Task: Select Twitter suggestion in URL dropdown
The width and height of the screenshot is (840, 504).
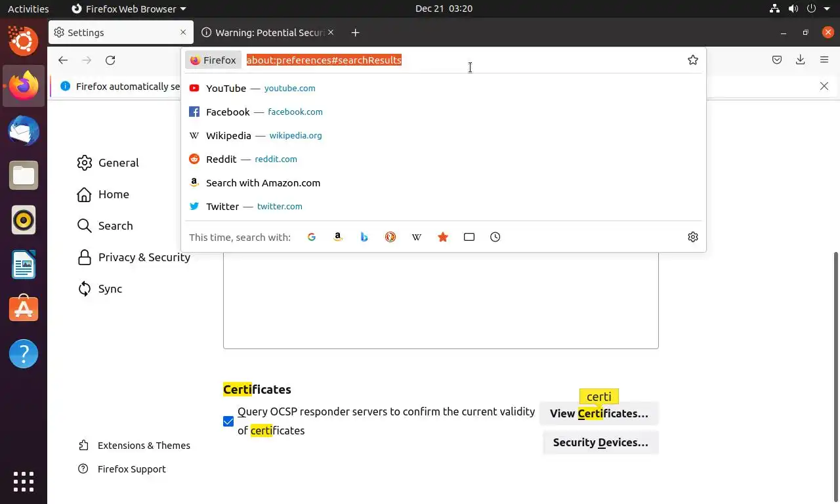Action: (x=444, y=206)
